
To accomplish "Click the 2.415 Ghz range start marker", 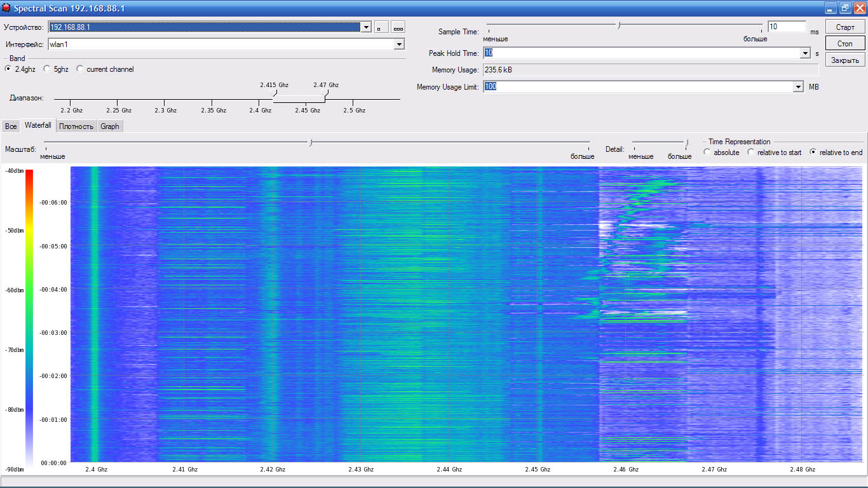I will [275, 93].
